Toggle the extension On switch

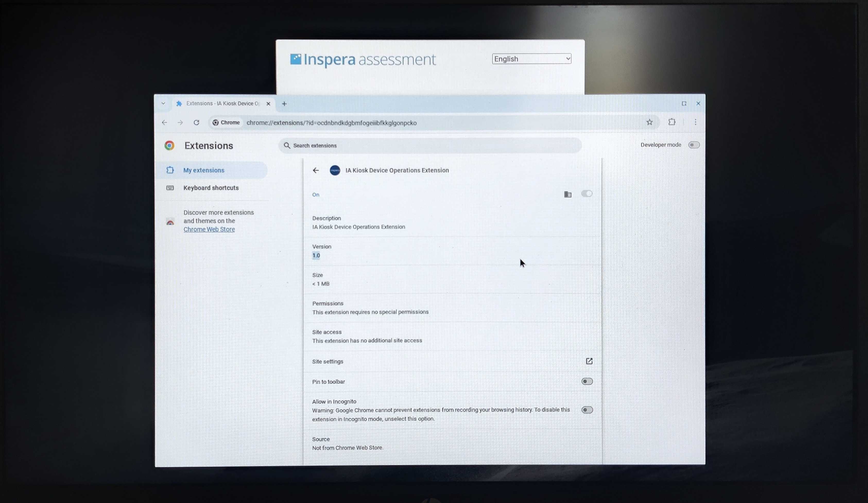pos(587,194)
